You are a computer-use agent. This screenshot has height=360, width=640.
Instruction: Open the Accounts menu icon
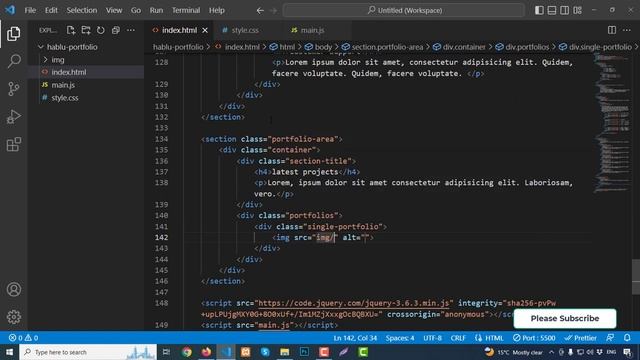(x=13, y=289)
